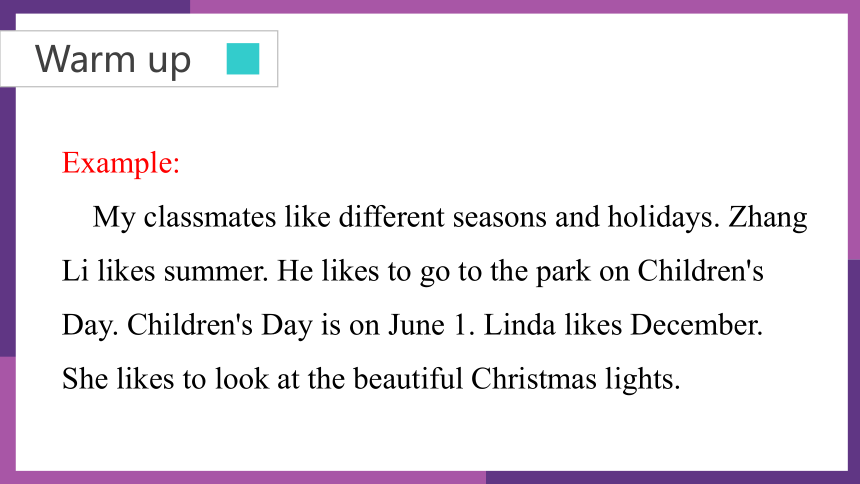Click the word June in third line

(x=416, y=324)
